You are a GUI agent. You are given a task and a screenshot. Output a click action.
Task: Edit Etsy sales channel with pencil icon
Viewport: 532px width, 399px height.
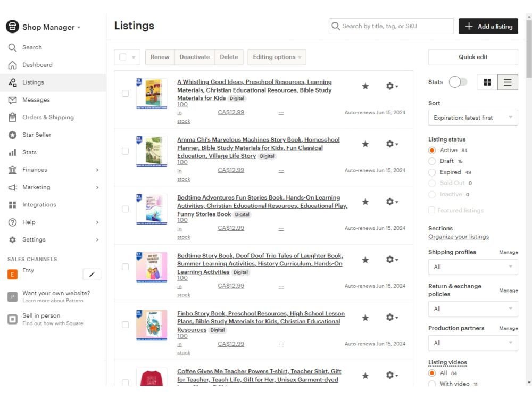[92, 274]
